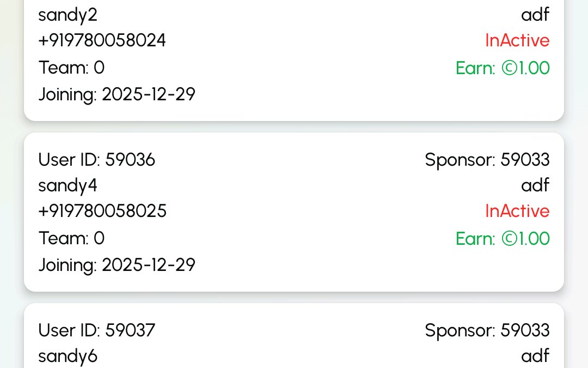
Task: Click the Sponsor: 59033 label beside User ID 59036
Action: point(487,160)
